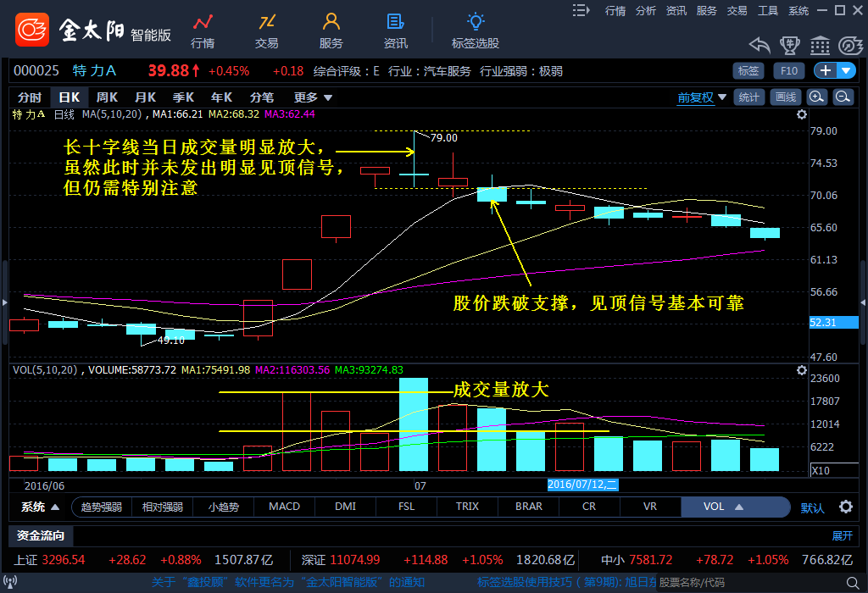868x593 pixels.
Task: Click the tallest cyan volume bar
Action: coord(414,424)
